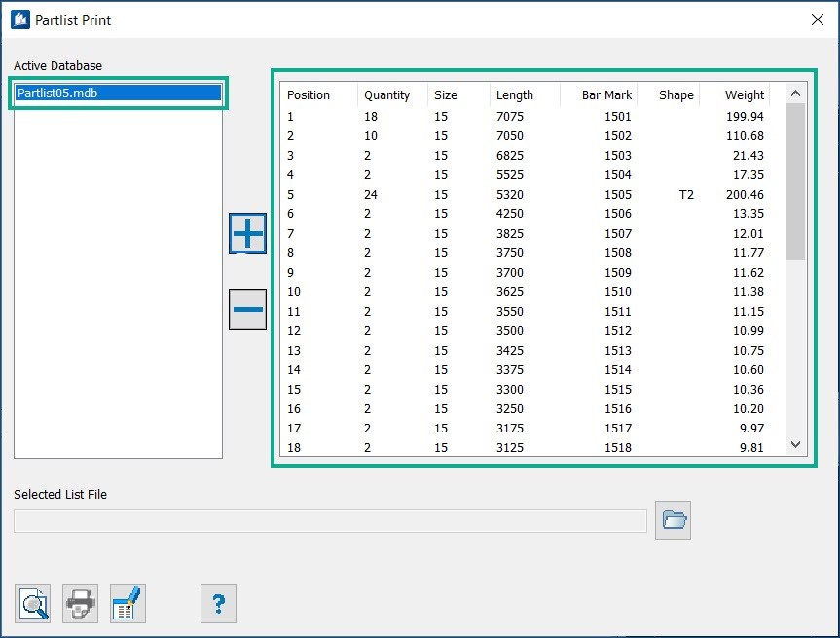This screenshot has height=638, width=840.
Task: Click the scrollbar up arrow in table
Action: click(795, 94)
